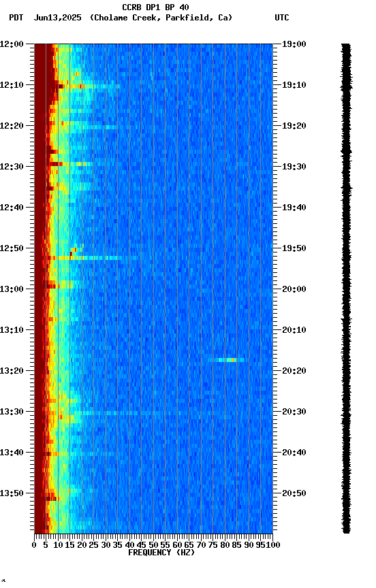Click the '80' frequency axis label
Image resolution: width=376 pixels, height=588 pixels.
tap(225, 545)
